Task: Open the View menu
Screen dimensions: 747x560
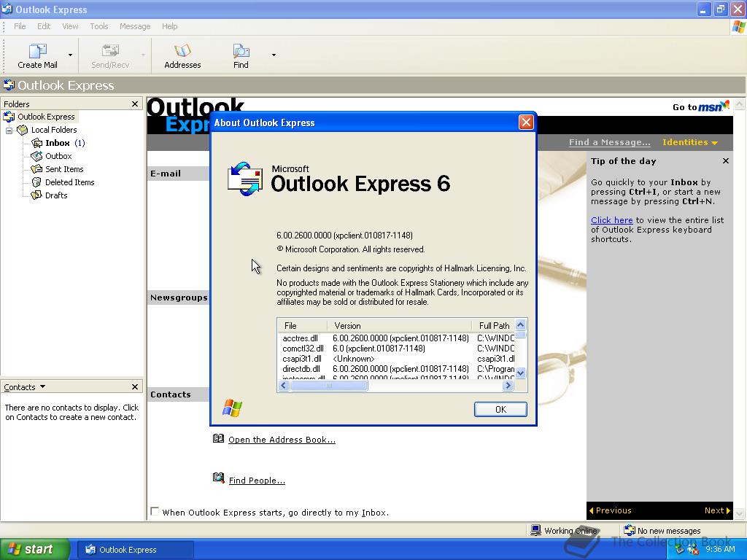Action: point(70,26)
